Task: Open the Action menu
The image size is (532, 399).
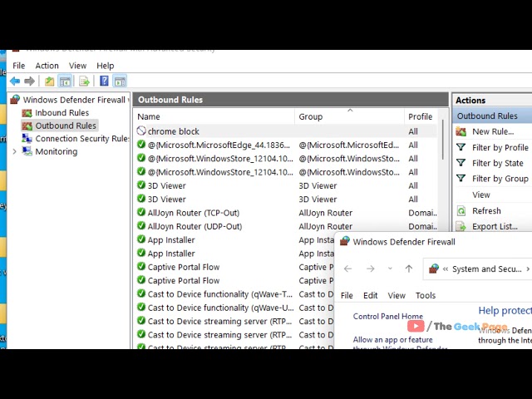Action: point(47,66)
